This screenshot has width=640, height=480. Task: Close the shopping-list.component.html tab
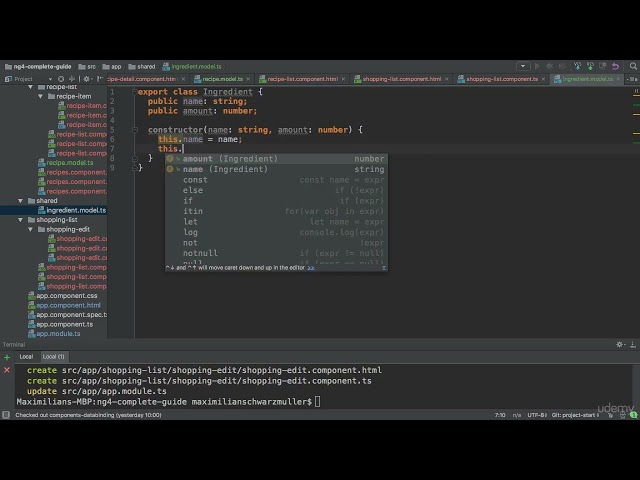[x=447, y=79]
